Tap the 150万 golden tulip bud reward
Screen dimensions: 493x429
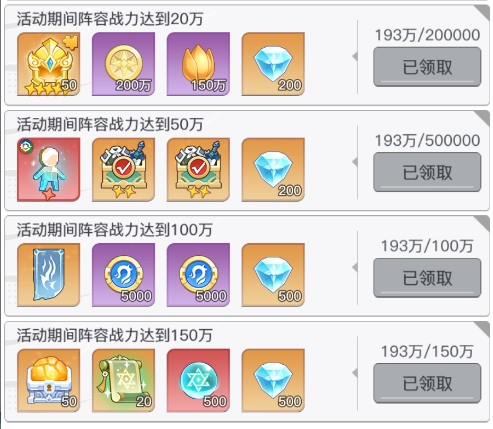pos(198,64)
